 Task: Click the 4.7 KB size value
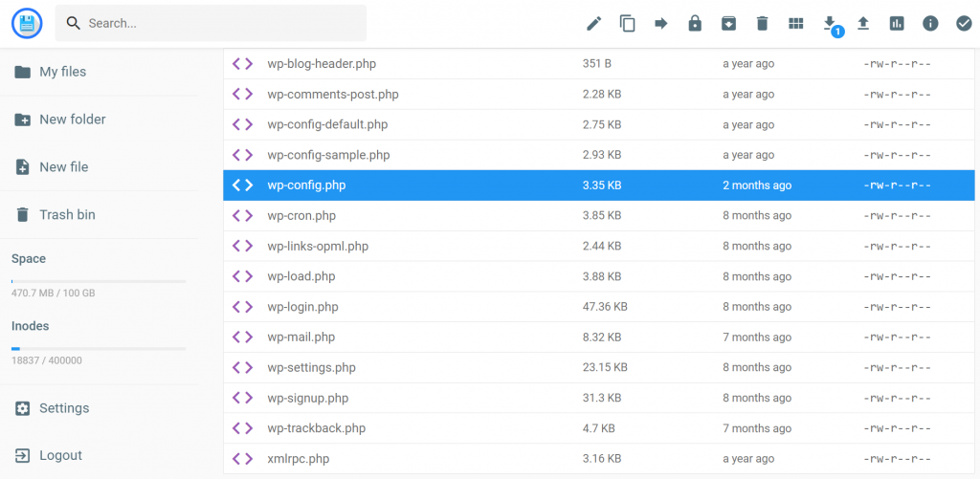[599, 428]
